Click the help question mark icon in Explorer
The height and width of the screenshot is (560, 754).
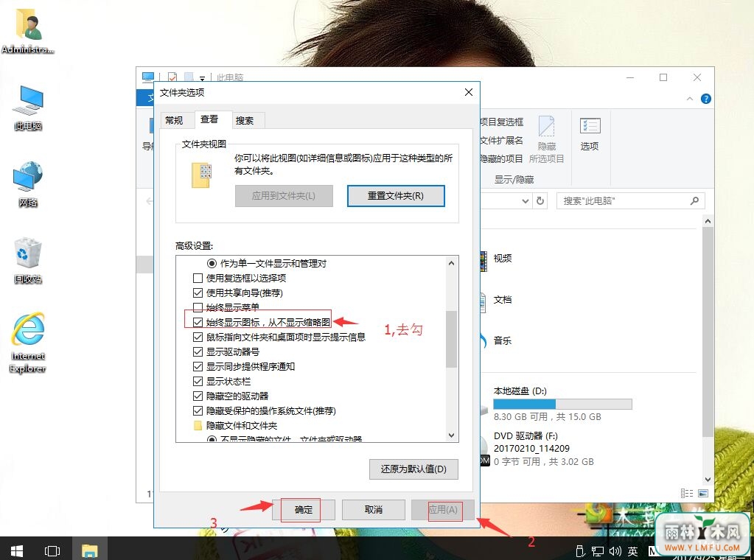pos(706,99)
